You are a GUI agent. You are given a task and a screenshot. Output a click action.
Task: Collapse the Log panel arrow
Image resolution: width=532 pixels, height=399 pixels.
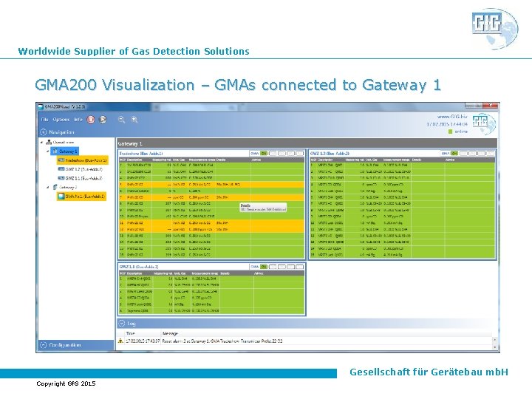tap(122, 324)
